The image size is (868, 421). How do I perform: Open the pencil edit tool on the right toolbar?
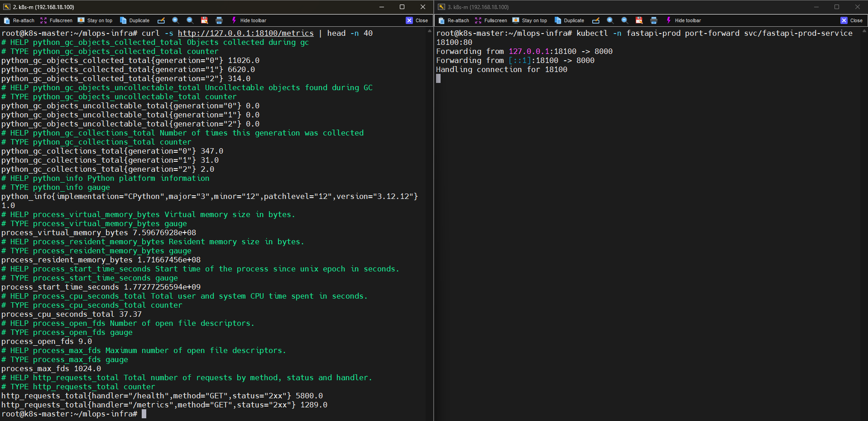click(596, 20)
